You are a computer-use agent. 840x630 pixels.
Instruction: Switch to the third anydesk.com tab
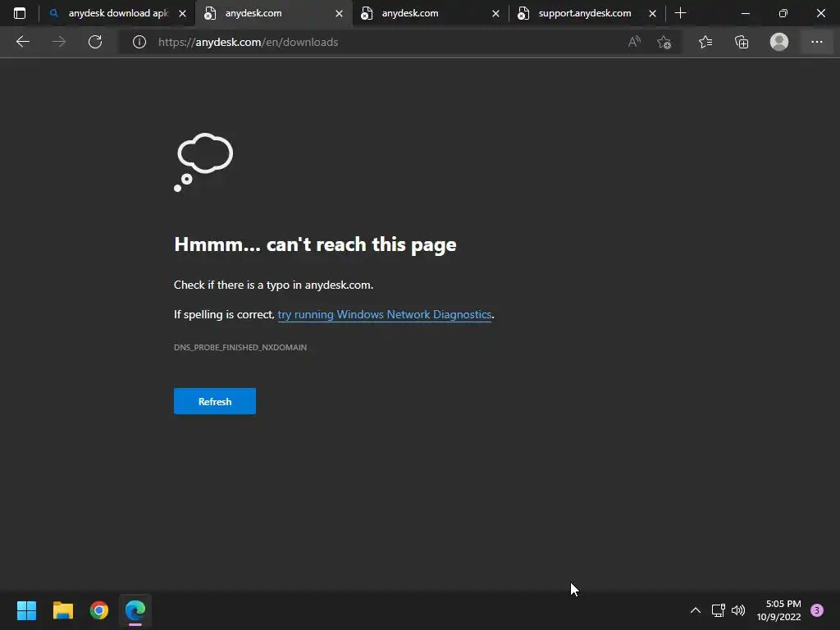click(x=430, y=13)
